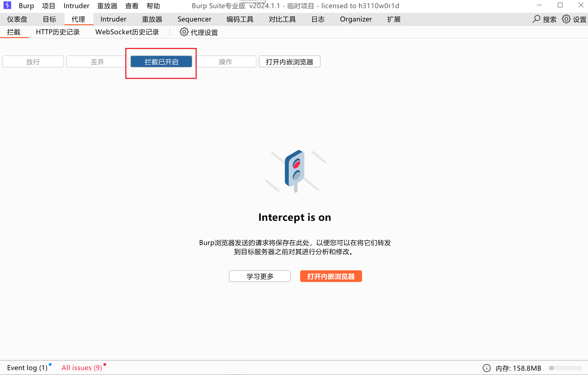Viewport: 588px width, 375px height.
Task: Open the Intruder menu in menu bar
Action: click(x=76, y=6)
